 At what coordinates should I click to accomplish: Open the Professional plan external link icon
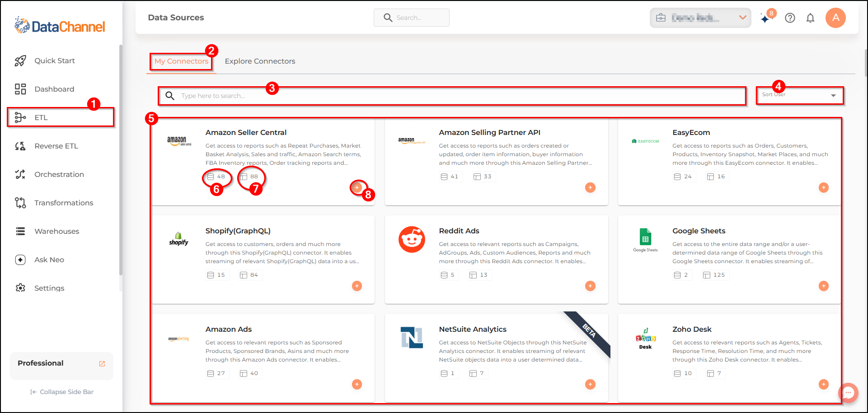102,363
